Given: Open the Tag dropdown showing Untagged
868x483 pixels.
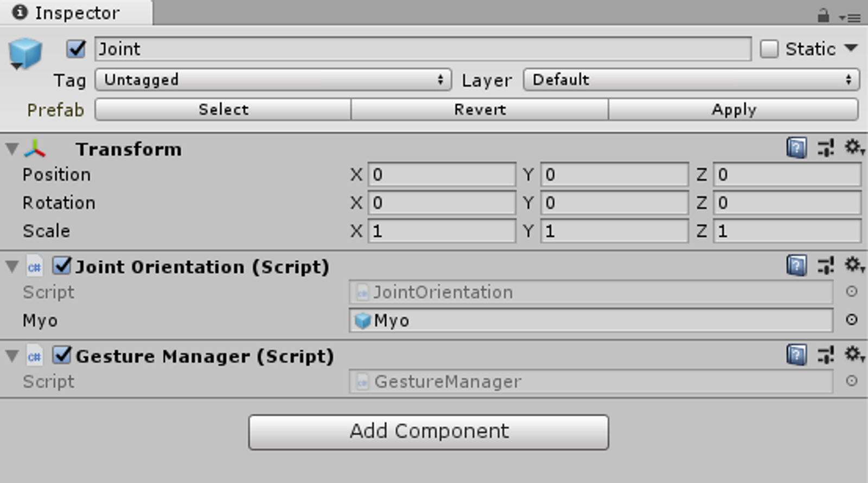Looking at the screenshot, I should coord(273,80).
